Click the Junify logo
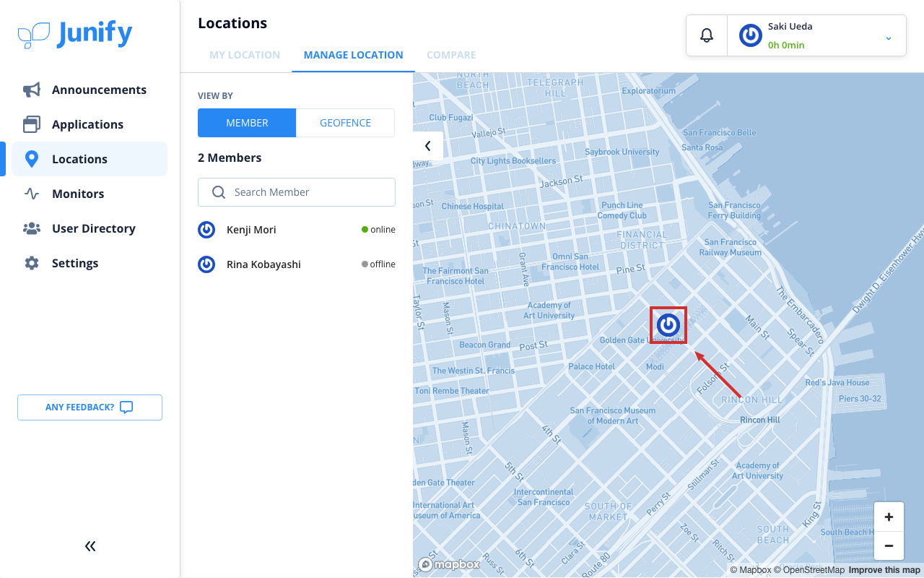This screenshot has height=578, width=924. click(x=75, y=34)
